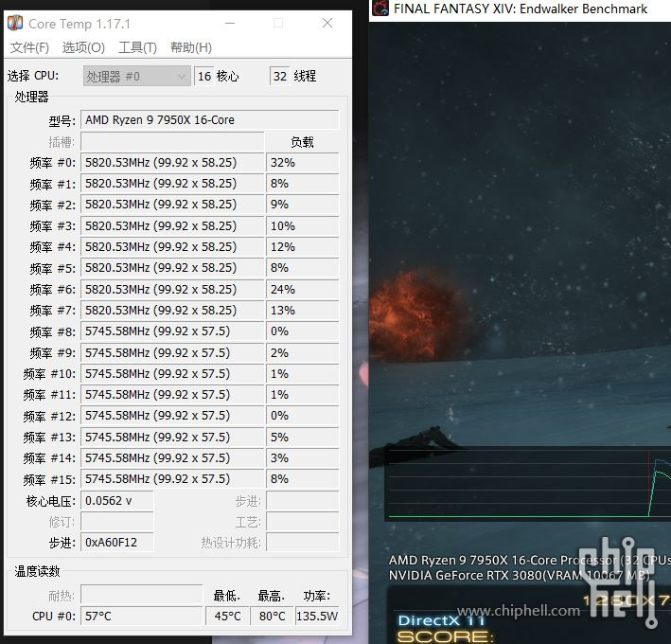Click the 频率 #12 frequency value

172,416
